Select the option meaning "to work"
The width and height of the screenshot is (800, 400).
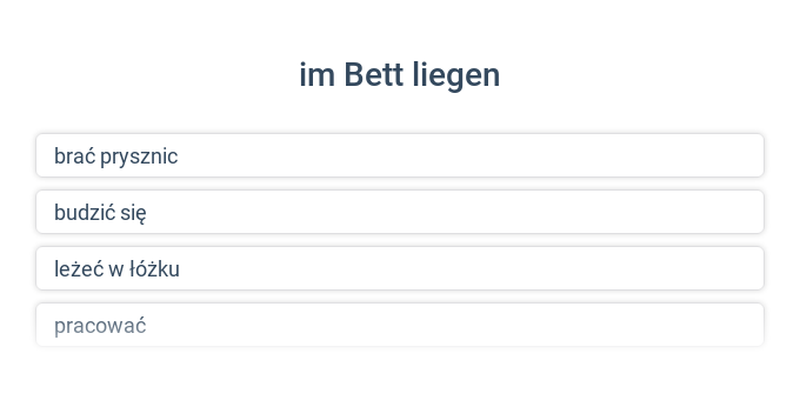point(400,325)
